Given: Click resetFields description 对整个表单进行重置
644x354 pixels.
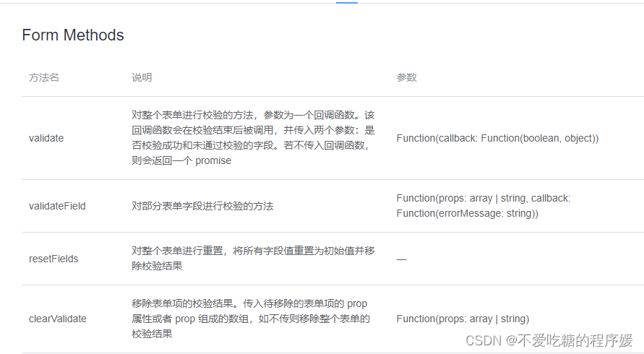Looking at the screenshot, I should coord(253,259).
